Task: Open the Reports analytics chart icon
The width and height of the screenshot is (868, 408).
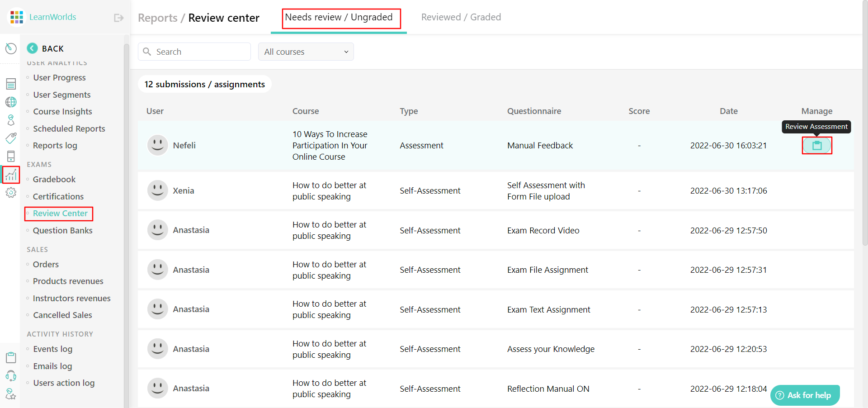Action: (11, 175)
